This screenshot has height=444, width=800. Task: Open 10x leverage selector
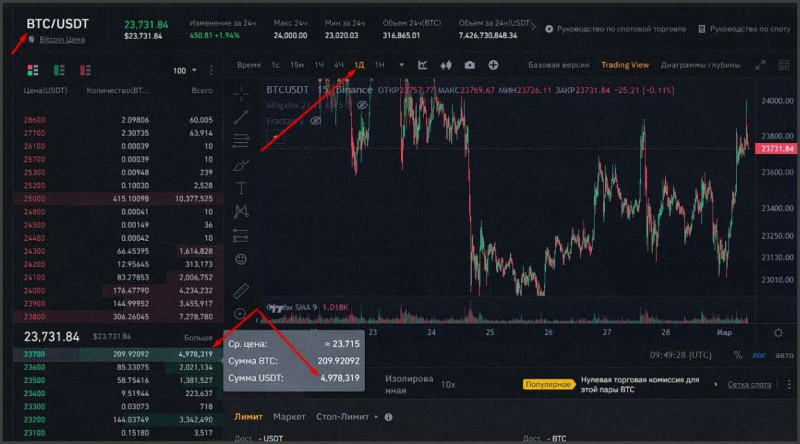click(x=448, y=384)
